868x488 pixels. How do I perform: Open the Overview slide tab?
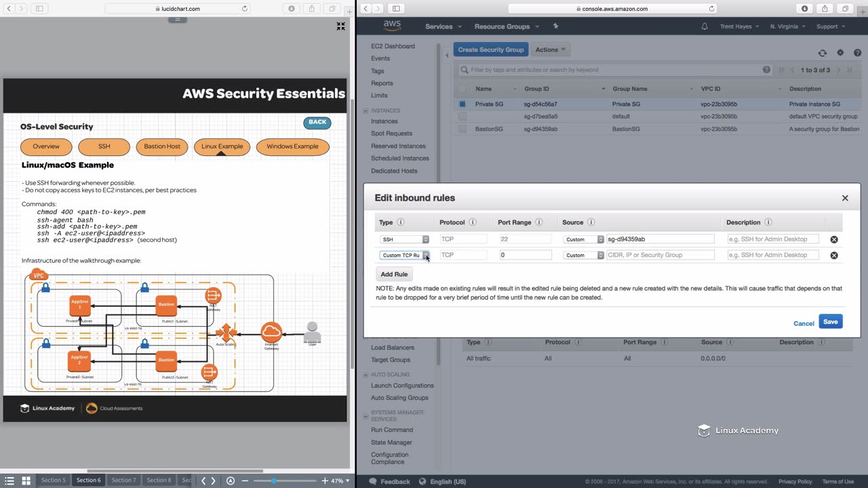pos(46,146)
